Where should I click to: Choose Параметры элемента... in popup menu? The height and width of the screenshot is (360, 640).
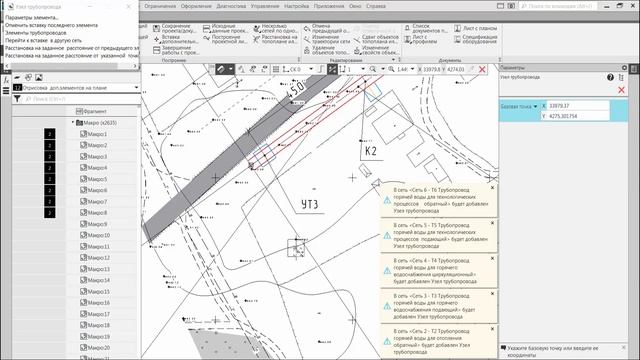[32, 18]
